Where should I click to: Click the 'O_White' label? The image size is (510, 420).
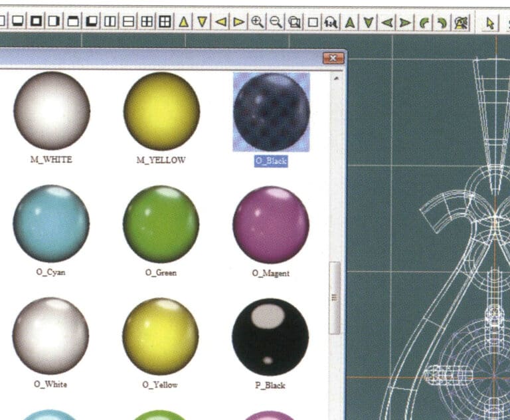pos(50,385)
